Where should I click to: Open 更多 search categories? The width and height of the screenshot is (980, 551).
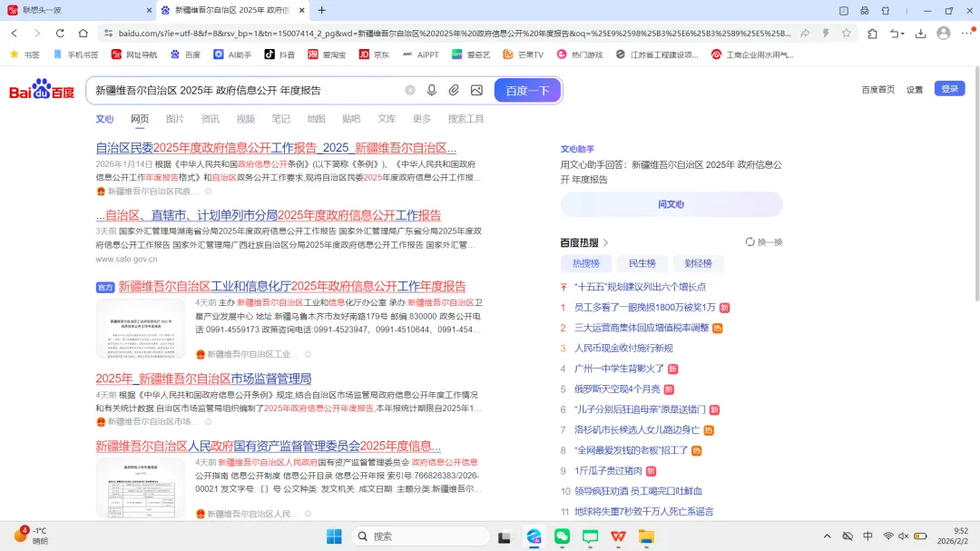(x=422, y=119)
